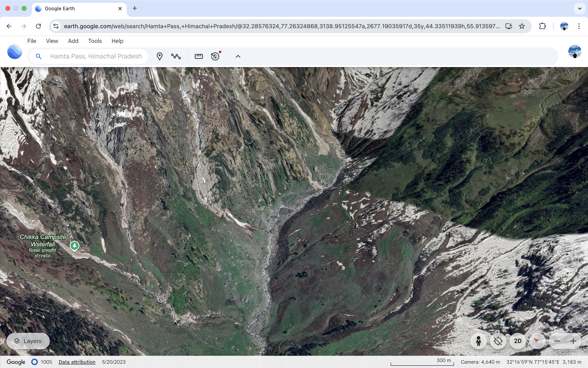Image resolution: width=588 pixels, height=368 pixels.
Task: Go forward in browser history
Action: (23, 26)
